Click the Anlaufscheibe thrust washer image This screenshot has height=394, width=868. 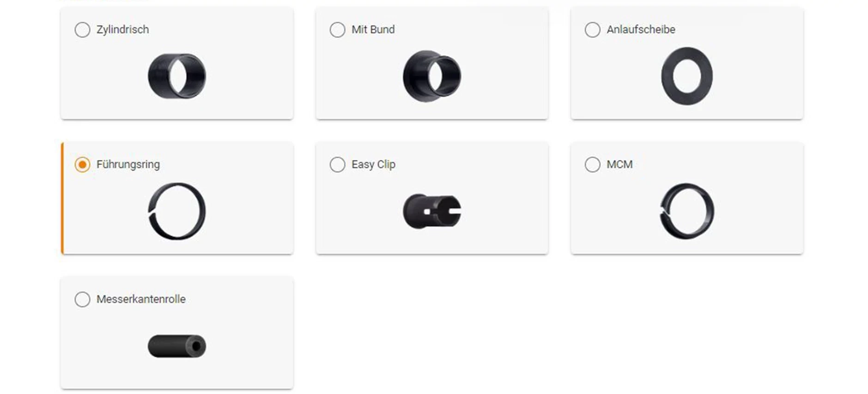click(687, 76)
